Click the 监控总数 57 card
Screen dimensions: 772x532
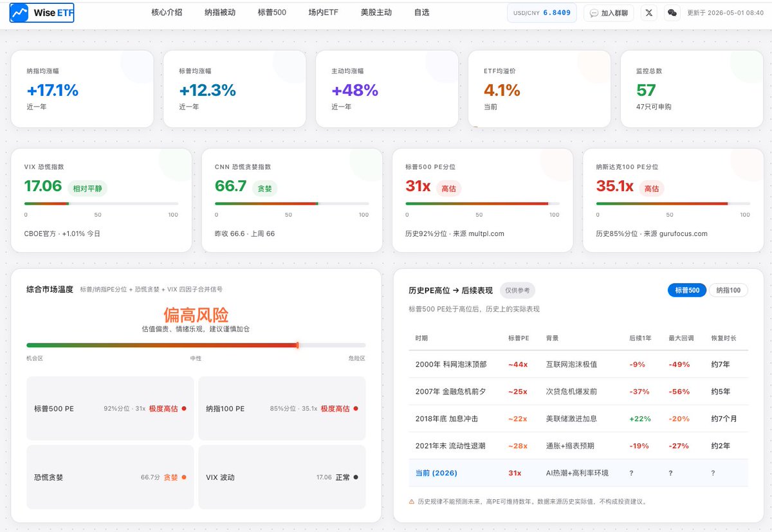point(692,89)
